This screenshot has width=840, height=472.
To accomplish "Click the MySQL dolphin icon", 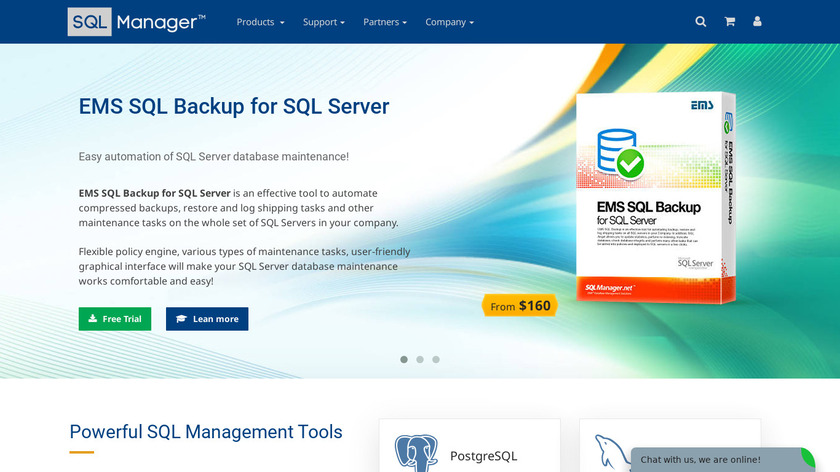I will pyautogui.click(x=612, y=453).
